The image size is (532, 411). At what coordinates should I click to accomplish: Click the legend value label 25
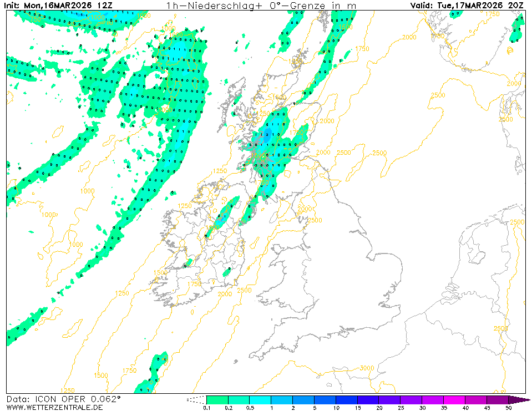[401, 408]
